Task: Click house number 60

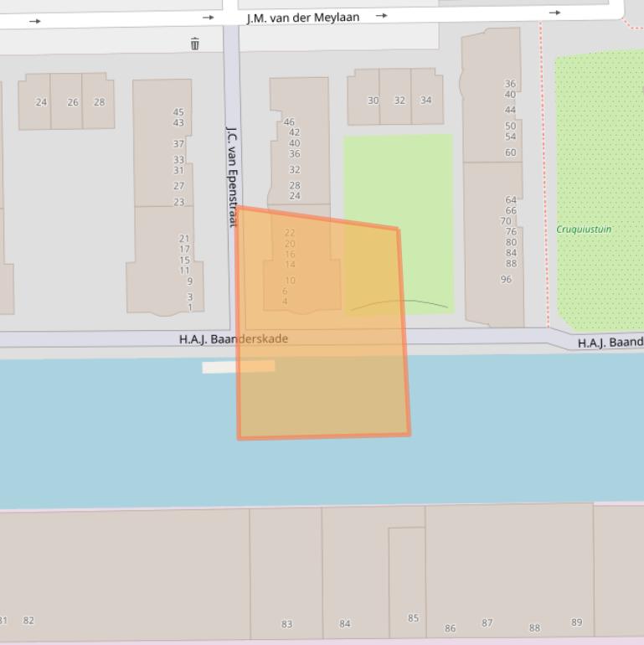Action: [510, 152]
